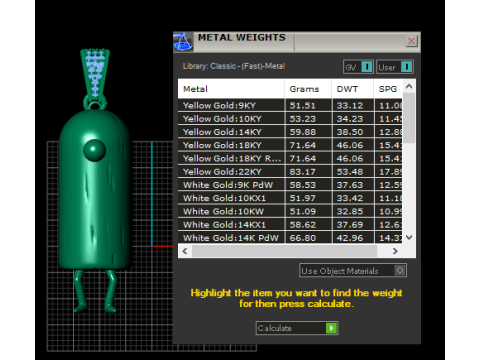The width and height of the screenshot is (480, 360).
Task: Click the 66.80 grams value
Action: coord(302,238)
